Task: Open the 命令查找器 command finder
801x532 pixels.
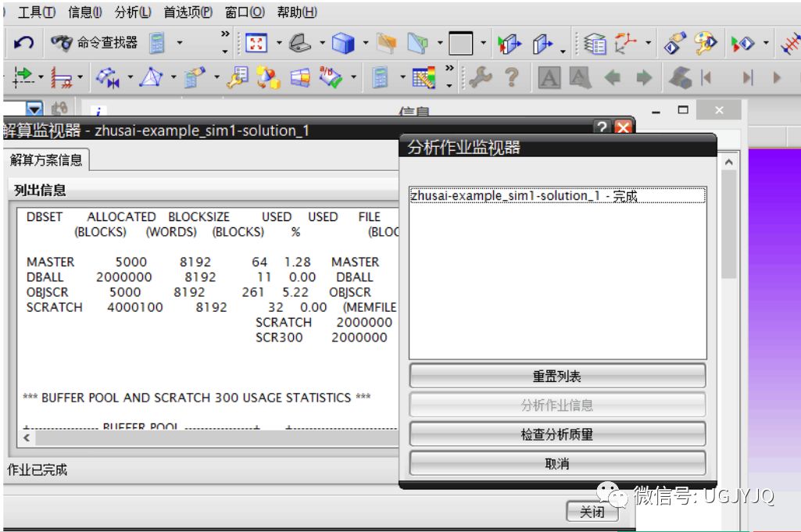Action: 94,43
